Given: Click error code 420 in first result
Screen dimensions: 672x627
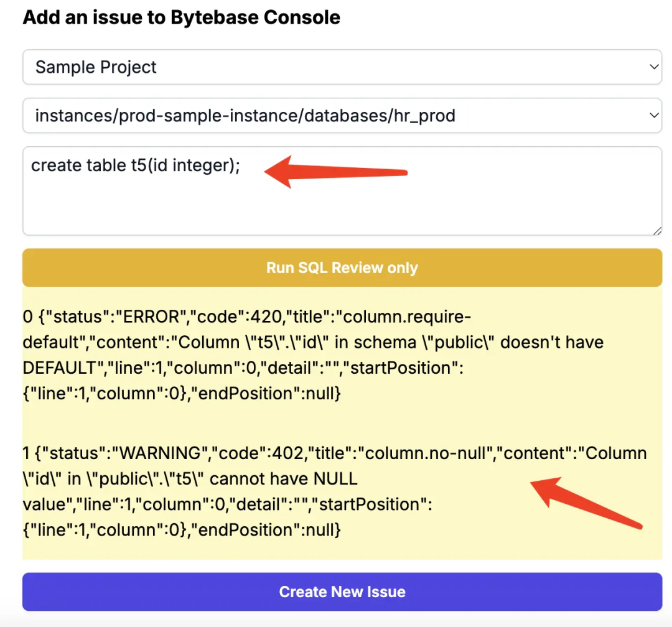Looking at the screenshot, I should click(266, 317).
